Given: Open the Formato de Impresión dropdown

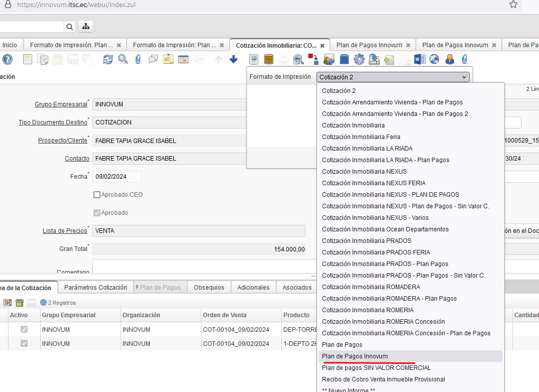Looking at the screenshot, I should pyautogui.click(x=393, y=77).
